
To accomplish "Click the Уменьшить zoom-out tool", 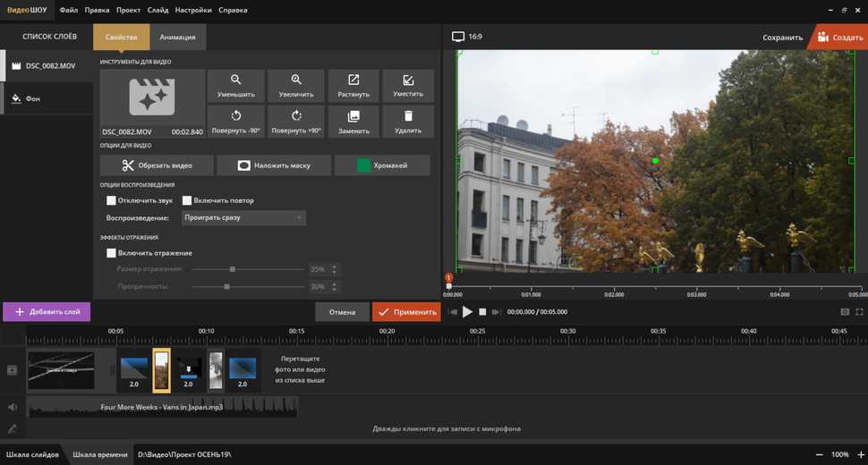I will point(235,86).
